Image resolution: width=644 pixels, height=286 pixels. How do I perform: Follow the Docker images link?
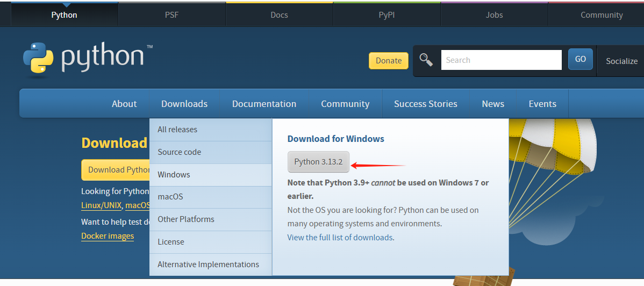pos(108,236)
